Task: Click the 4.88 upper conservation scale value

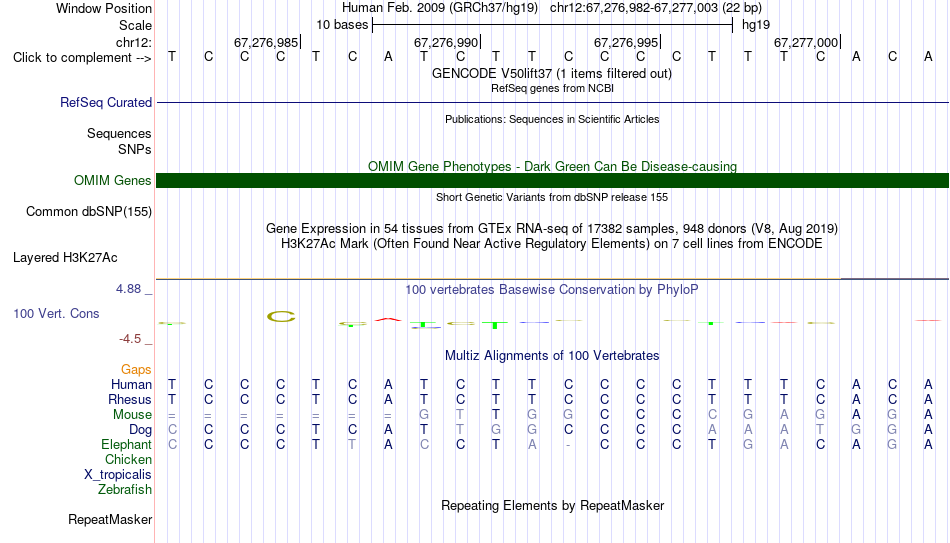Action: coord(128,289)
